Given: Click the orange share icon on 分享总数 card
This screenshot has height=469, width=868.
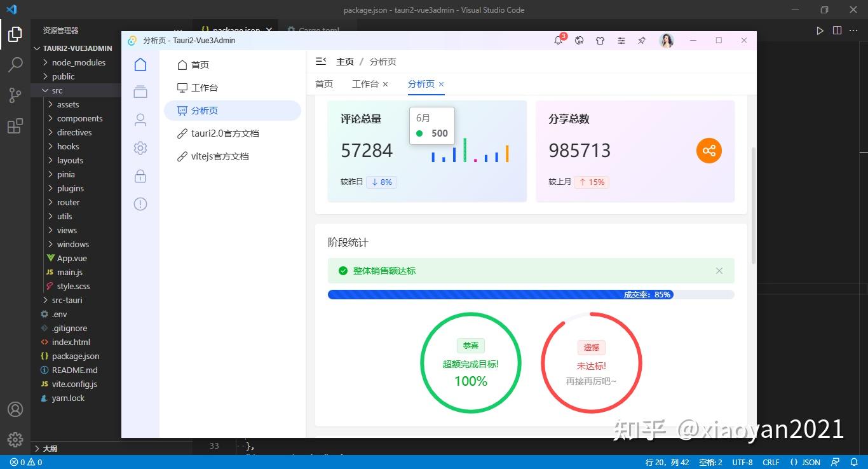Looking at the screenshot, I should (x=709, y=151).
